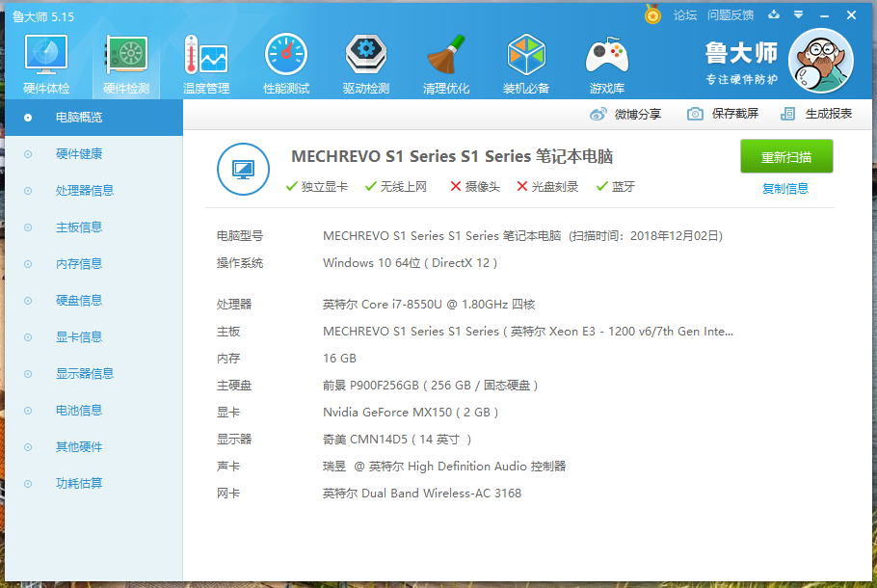Click the green 重新扫描 rescan button
This screenshot has width=877, height=588.
pyautogui.click(x=786, y=157)
